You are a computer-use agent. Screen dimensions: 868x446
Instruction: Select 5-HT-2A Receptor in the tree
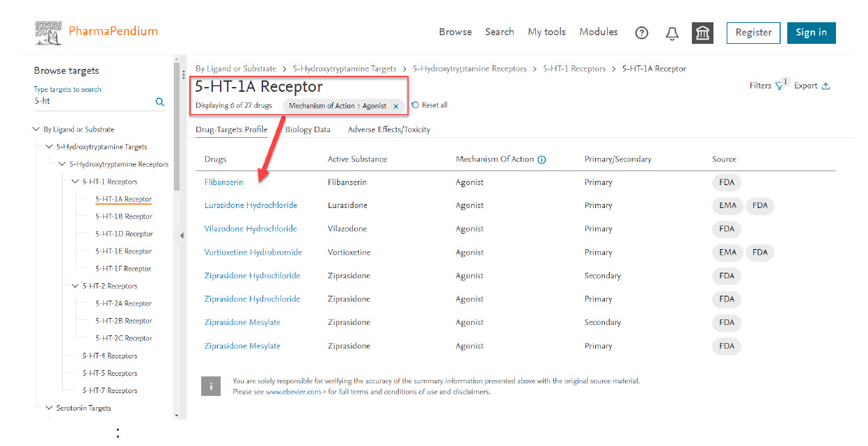point(123,303)
